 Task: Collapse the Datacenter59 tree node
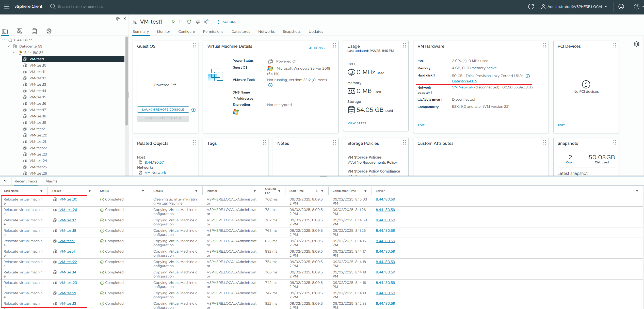9,46
